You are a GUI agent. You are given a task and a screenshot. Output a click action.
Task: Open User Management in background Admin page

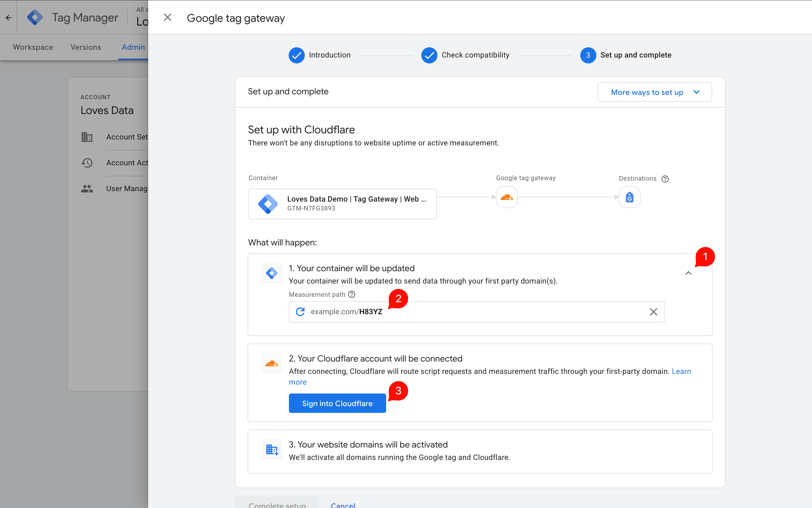[127, 188]
